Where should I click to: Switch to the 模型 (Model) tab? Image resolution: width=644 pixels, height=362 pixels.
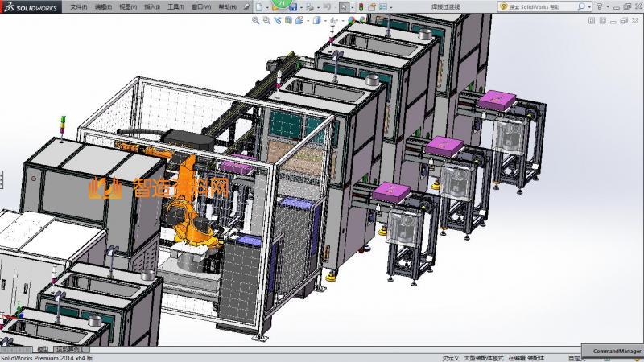coord(43,350)
